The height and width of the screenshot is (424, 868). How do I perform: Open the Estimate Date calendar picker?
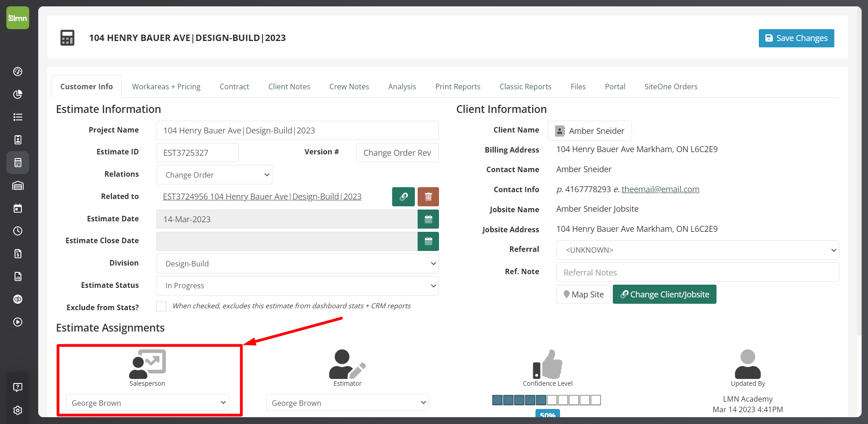[x=428, y=219]
